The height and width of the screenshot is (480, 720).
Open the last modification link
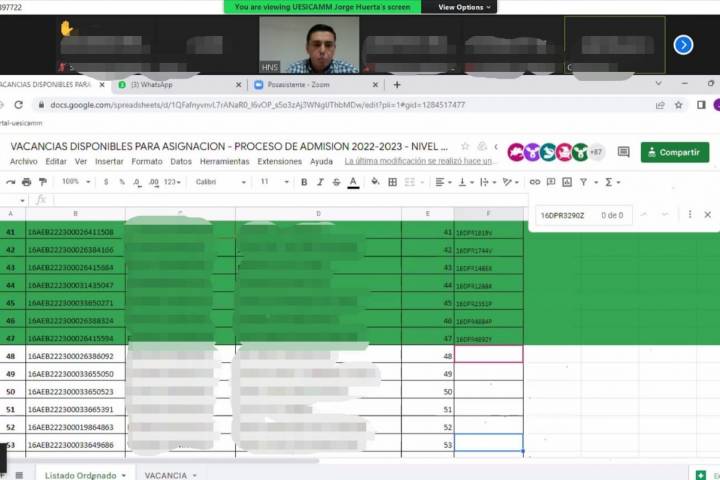(420, 161)
